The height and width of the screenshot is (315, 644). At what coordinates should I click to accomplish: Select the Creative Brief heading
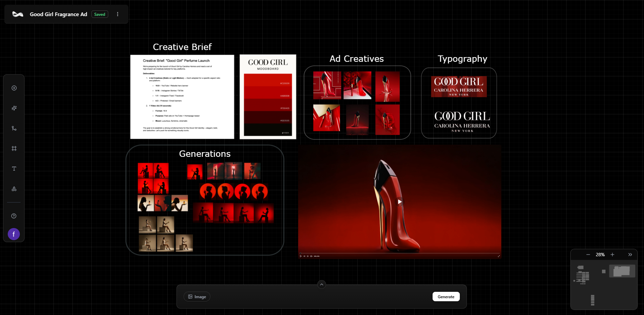pos(182,47)
